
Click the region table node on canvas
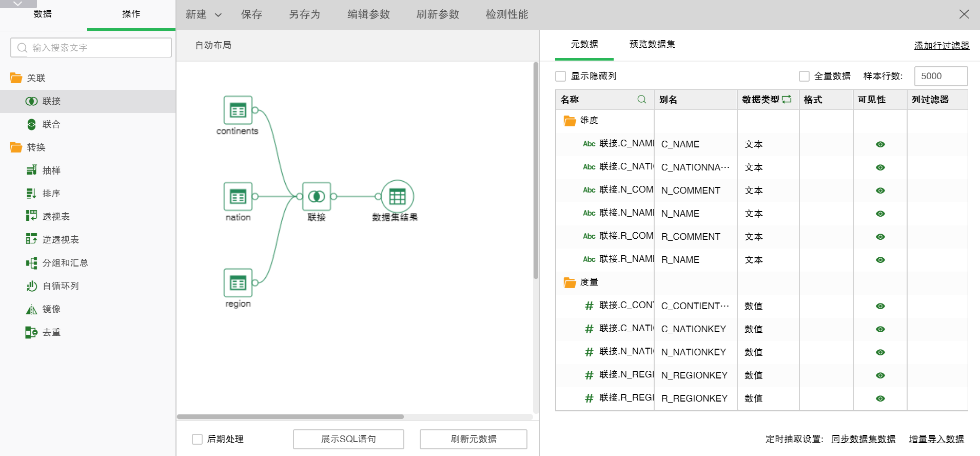(238, 283)
